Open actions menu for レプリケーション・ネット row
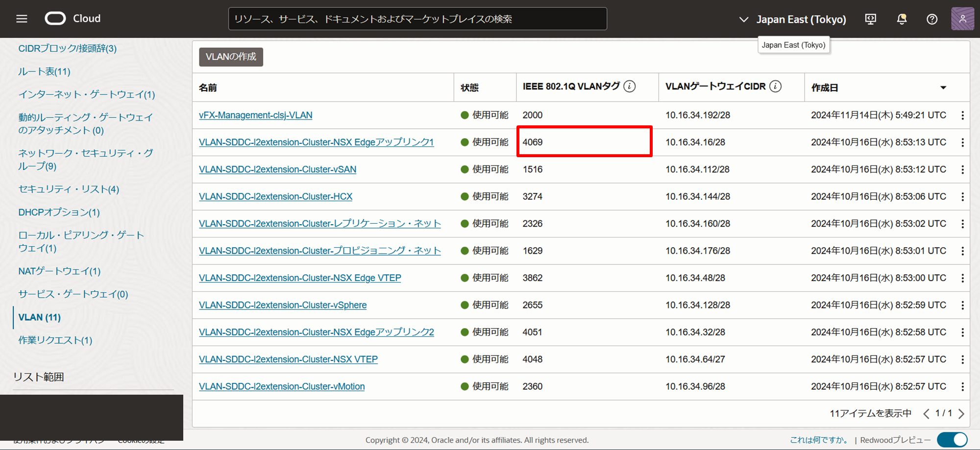Image resolution: width=980 pixels, height=450 pixels. point(962,224)
